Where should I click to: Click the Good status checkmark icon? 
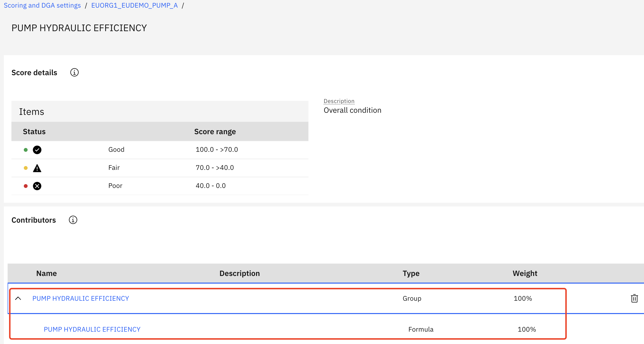(x=37, y=150)
